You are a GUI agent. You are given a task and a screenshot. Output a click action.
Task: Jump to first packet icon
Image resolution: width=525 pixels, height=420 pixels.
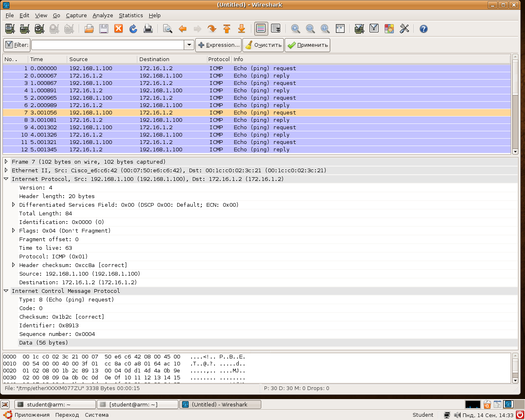point(227,29)
